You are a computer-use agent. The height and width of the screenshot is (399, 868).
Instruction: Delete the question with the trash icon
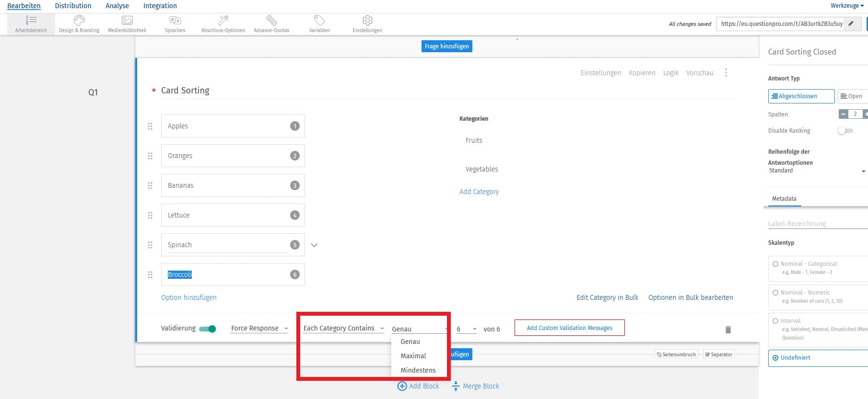728,330
